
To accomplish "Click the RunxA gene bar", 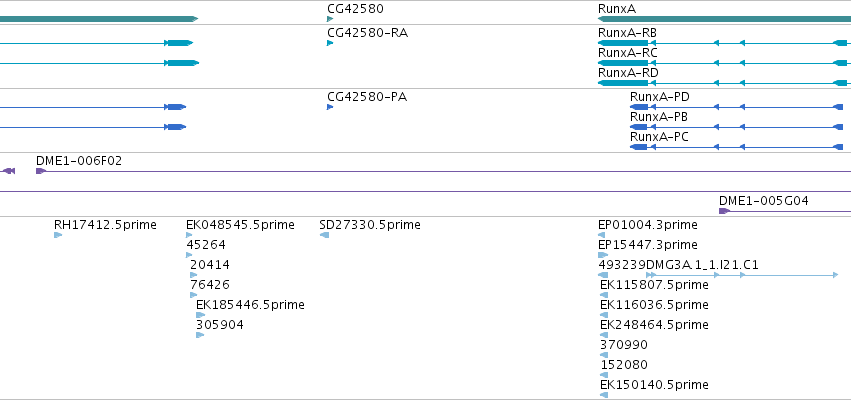I will pyautogui.click(x=724, y=19).
